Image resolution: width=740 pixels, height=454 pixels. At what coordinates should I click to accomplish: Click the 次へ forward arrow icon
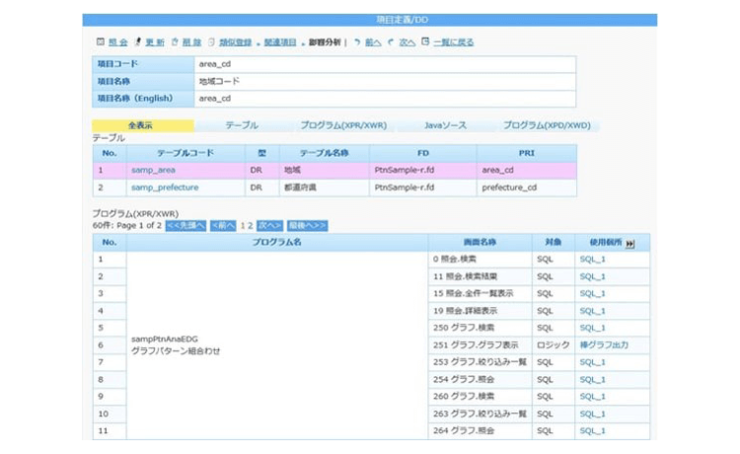tap(391, 42)
